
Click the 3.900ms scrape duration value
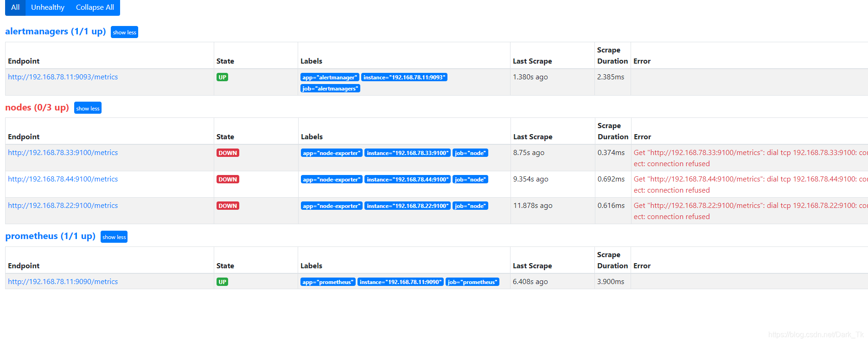611,282
